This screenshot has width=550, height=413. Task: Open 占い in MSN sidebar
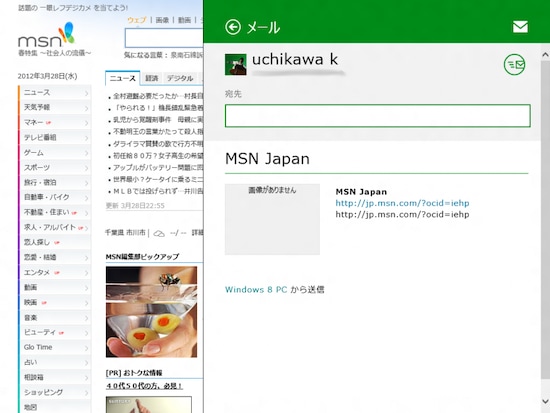pos(55,362)
